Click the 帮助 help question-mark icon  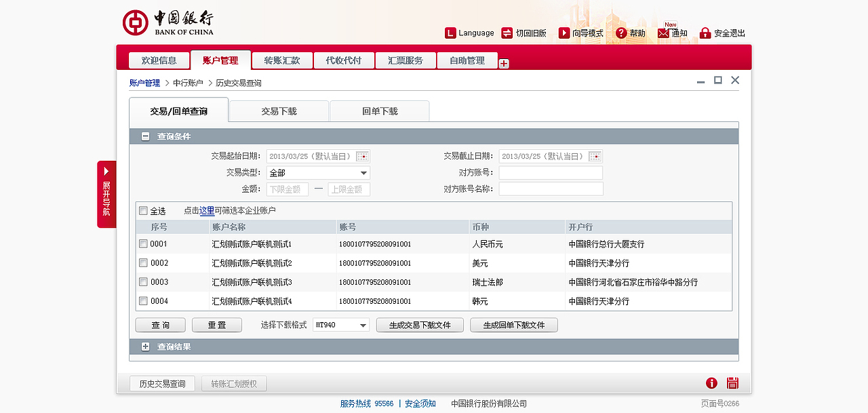pyautogui.click(x=622, y=32)
